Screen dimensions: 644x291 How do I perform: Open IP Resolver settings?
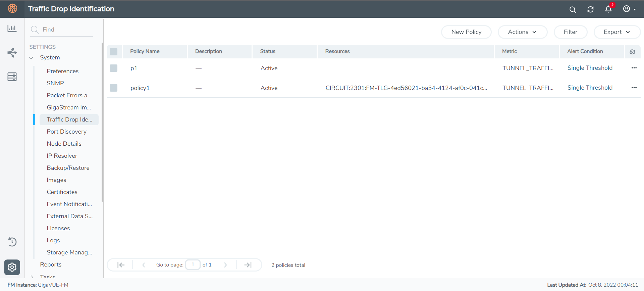tap(62, 156)
